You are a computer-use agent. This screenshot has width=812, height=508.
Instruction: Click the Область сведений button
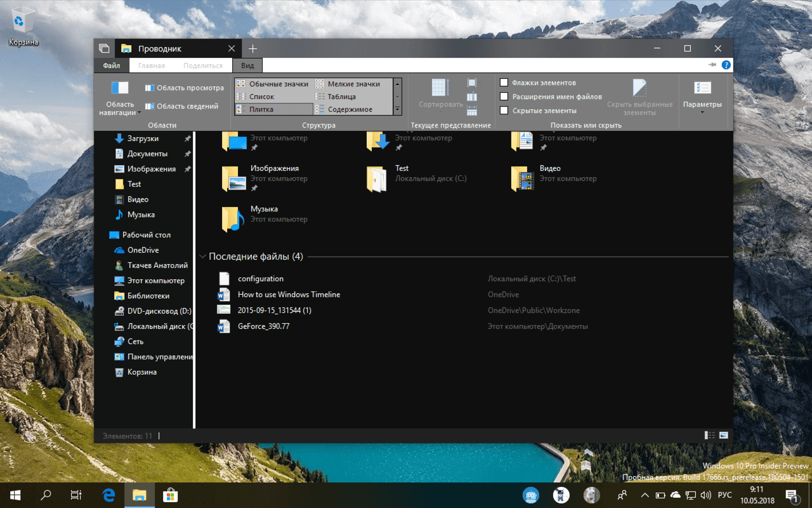click(x=184, y=105)
